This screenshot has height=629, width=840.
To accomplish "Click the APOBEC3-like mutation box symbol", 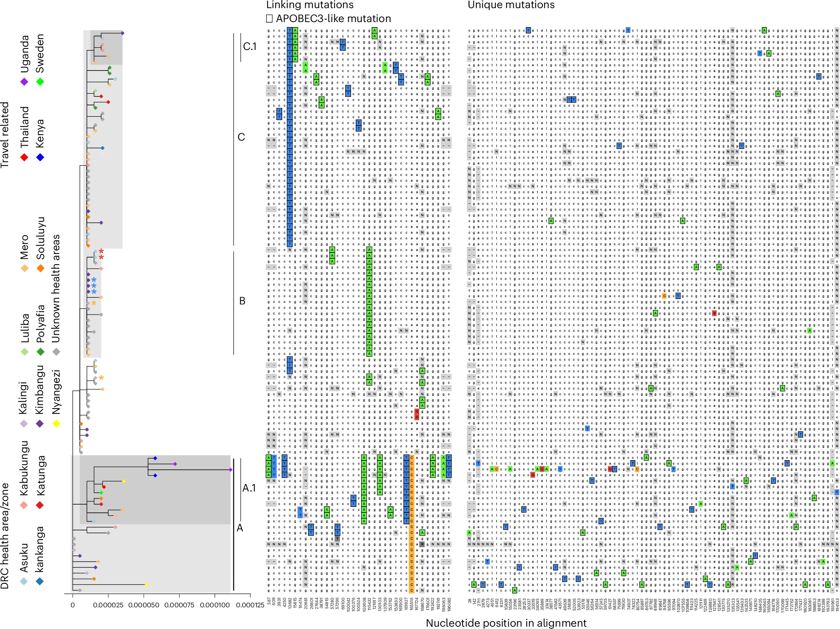I will click(x=269, y=19).
